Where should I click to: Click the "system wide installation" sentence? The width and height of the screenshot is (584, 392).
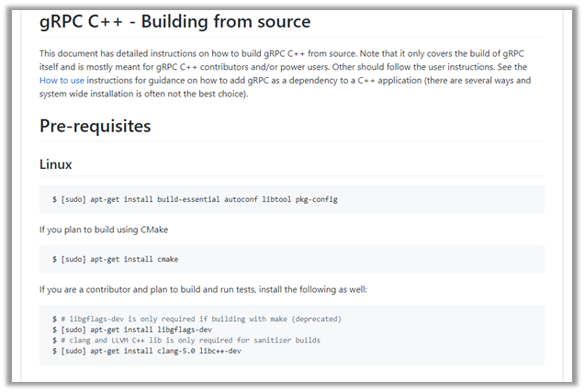coord(144,94)
